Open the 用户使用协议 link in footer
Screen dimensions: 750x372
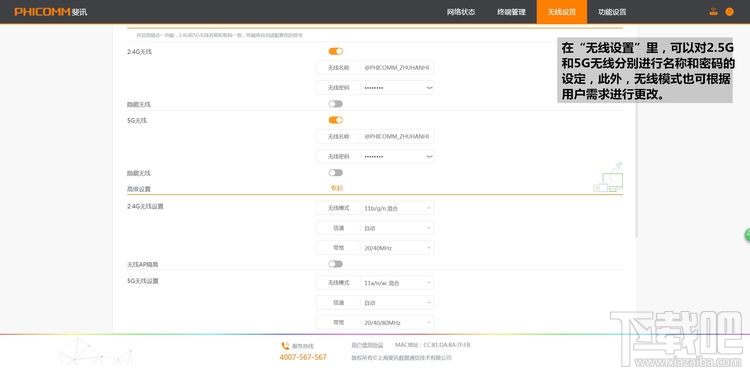tap(367, 345)
